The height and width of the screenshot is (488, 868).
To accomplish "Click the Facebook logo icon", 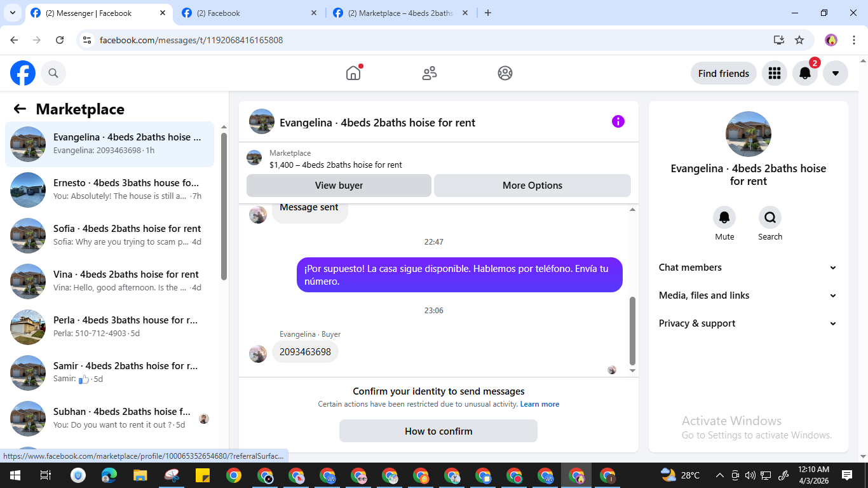I will [23, 73].
